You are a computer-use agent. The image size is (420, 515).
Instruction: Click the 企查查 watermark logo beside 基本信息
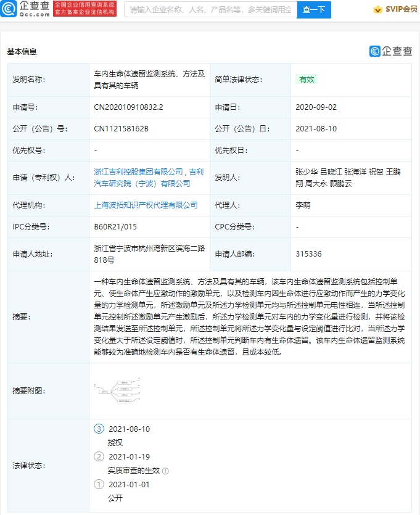point(390,51)
